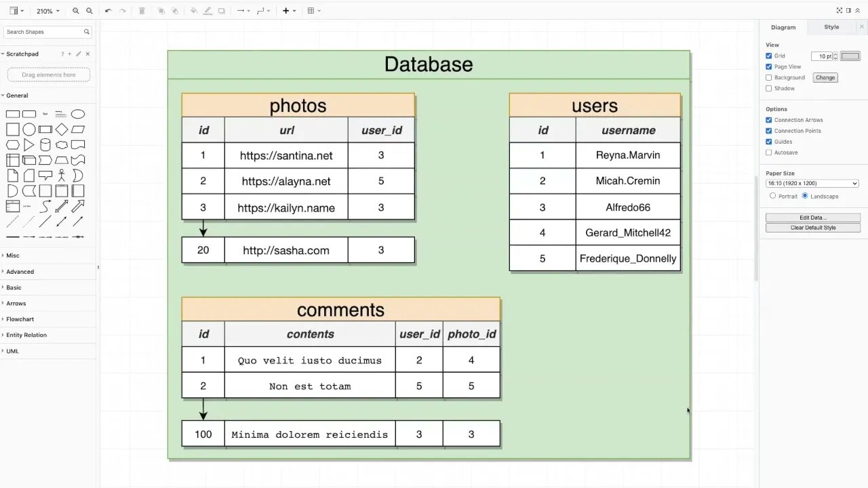Open the connection arrow style dropdown
Screen dimensions: 868x488
243,11
